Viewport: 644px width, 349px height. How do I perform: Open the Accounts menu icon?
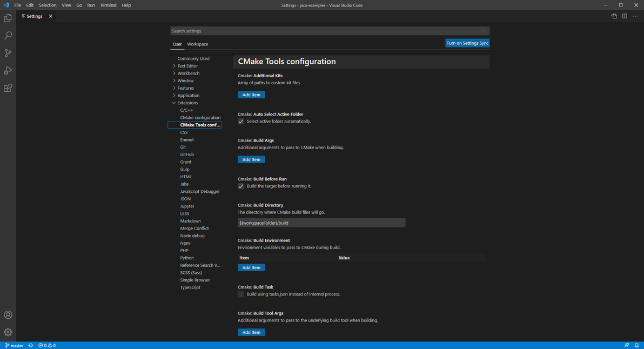[x=8, y=315]
